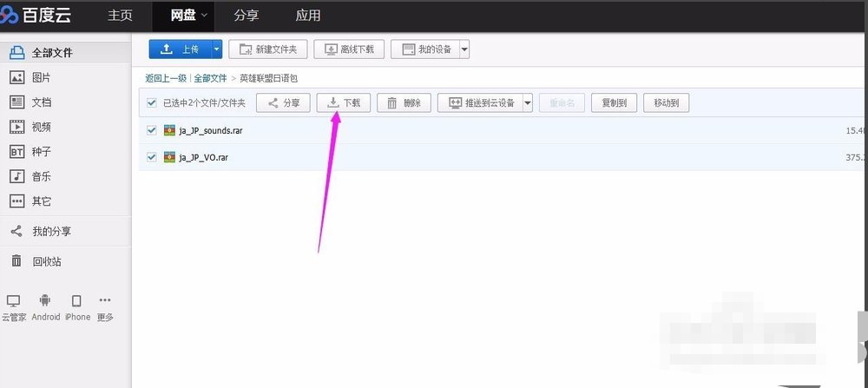Click the iPhone client icon
The height and width of the screenshot is (388, 868).
point(77,301)
